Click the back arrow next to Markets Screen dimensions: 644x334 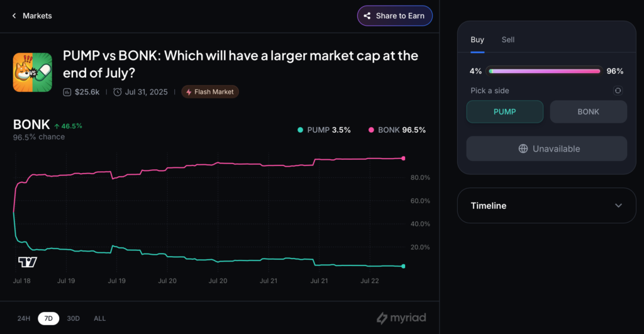pos(14,16)
